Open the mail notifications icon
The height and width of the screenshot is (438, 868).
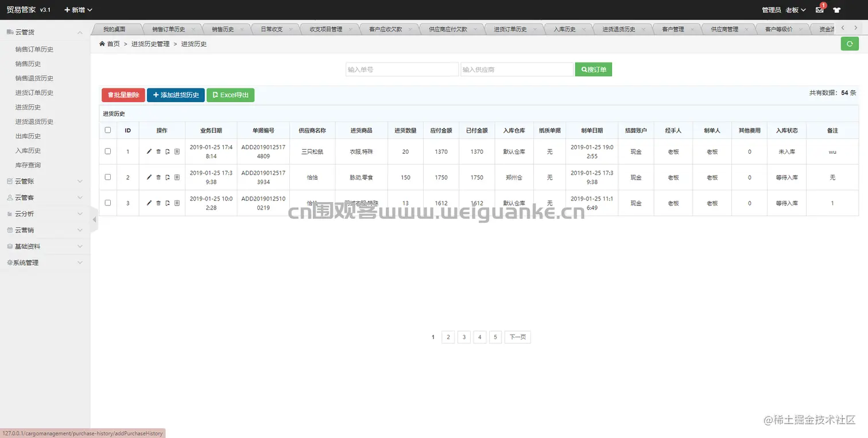[820, 10]
